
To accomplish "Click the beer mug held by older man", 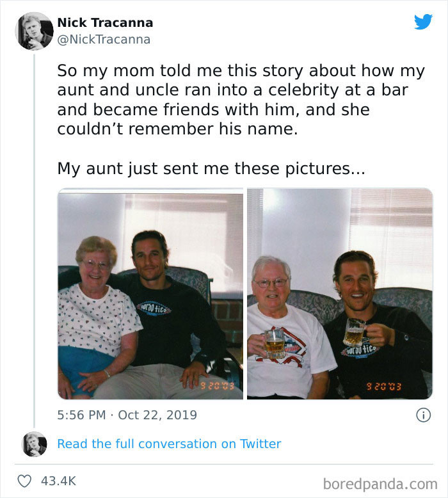I will (274, 344).
